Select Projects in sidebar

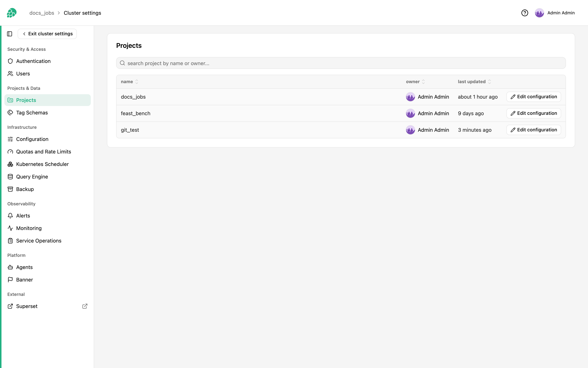[x=47, y=100]
